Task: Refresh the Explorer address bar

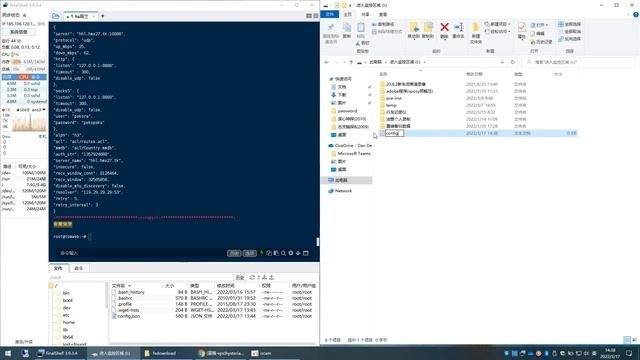Action: (x=513, y=62)
